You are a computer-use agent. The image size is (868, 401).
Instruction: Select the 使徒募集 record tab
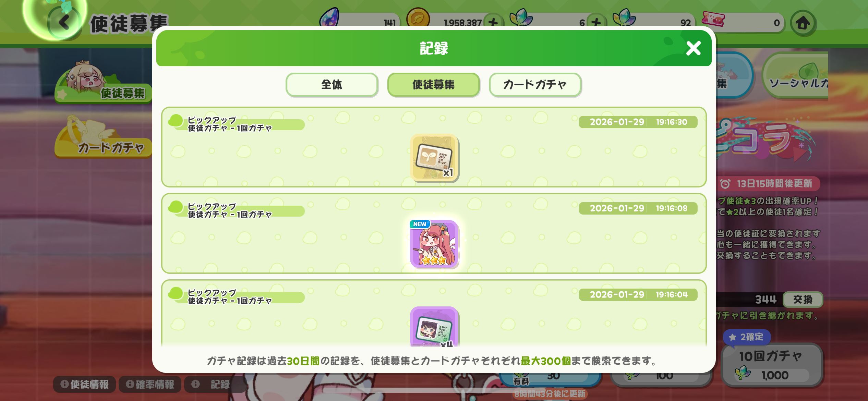point(433,85)
